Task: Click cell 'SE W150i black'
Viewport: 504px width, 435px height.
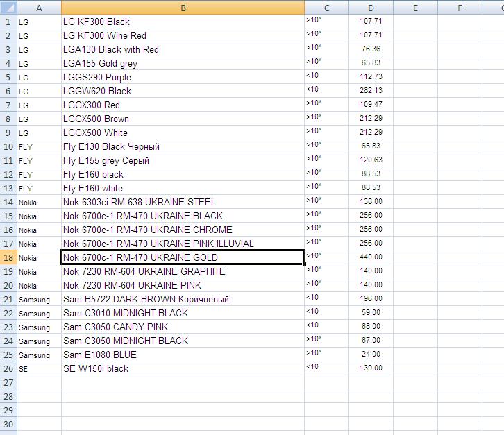Action: click(x=183, y=368)
